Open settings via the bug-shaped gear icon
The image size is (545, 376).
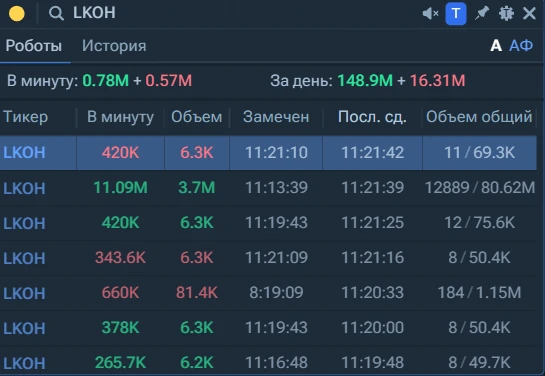click(x=506, y=14)
